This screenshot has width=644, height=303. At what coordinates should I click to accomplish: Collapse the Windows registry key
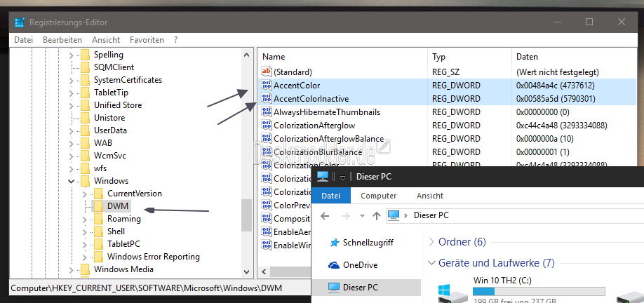[72, 181]
